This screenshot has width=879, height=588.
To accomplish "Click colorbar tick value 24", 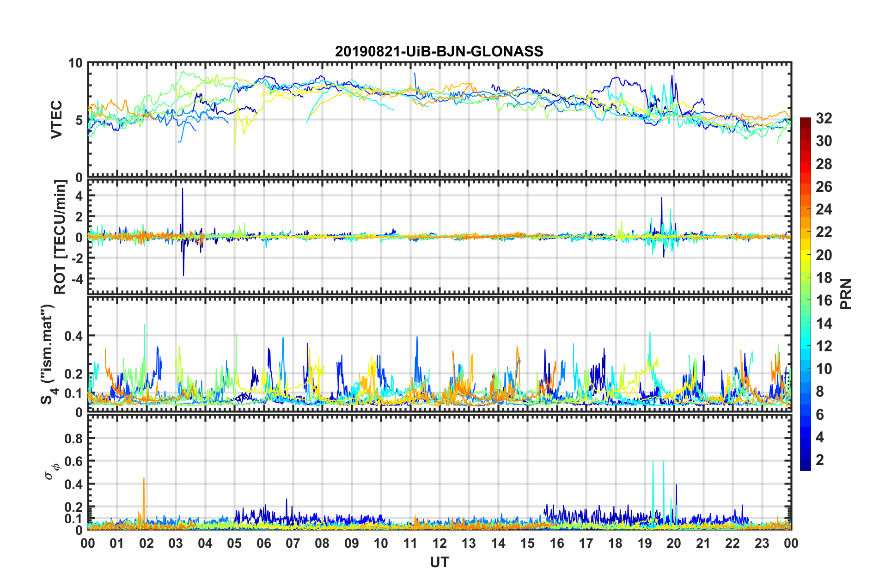I will click(x=824, y=209).
